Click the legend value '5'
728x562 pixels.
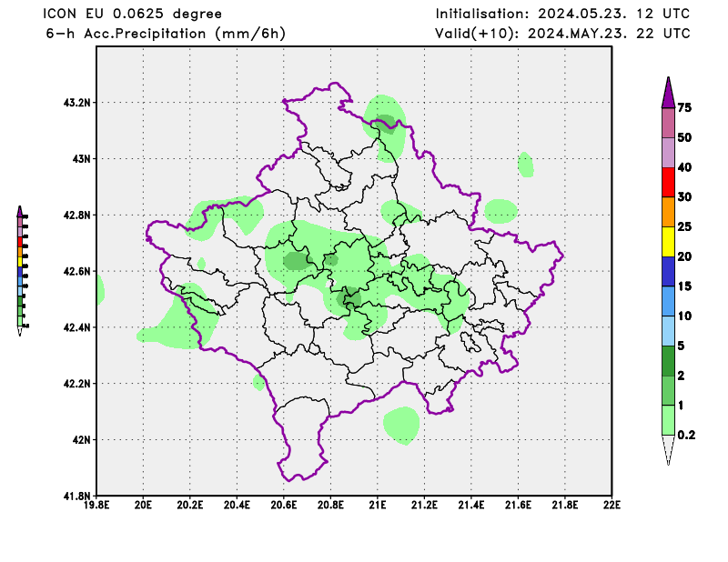click(681, 346)
